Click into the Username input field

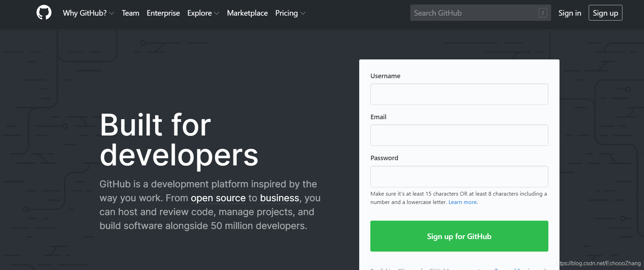(x=459, y=94)
